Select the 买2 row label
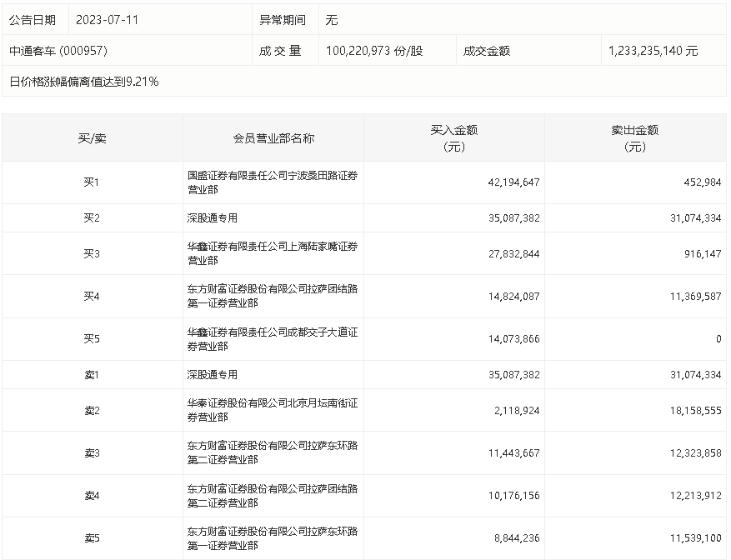This screenshot has width=731, height=560. [92, 218]
